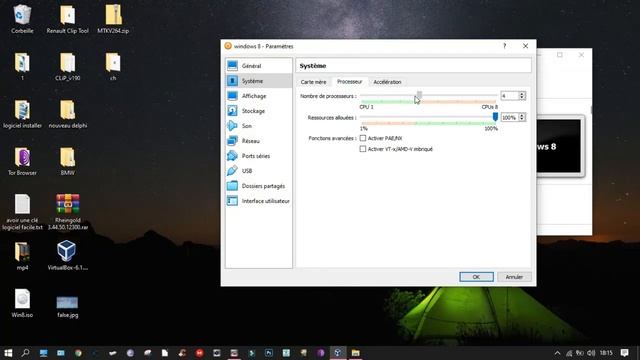
Task: Open the USB settings category
Action: pyautogui.click(x=258, y=171)
